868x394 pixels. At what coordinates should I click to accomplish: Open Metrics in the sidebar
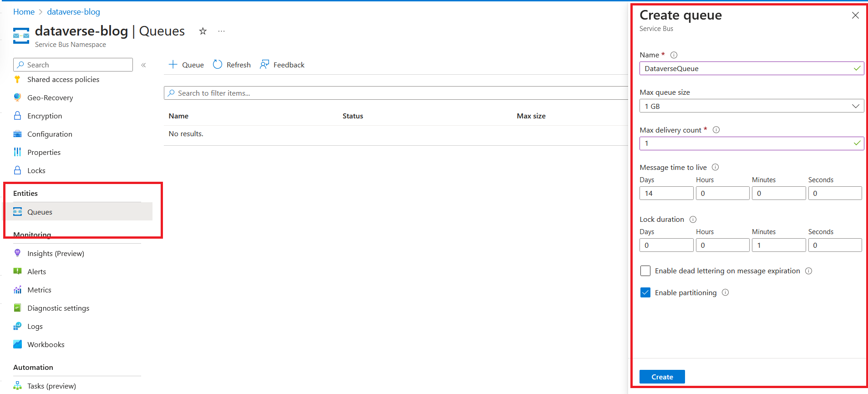click(x=39, y=290)
